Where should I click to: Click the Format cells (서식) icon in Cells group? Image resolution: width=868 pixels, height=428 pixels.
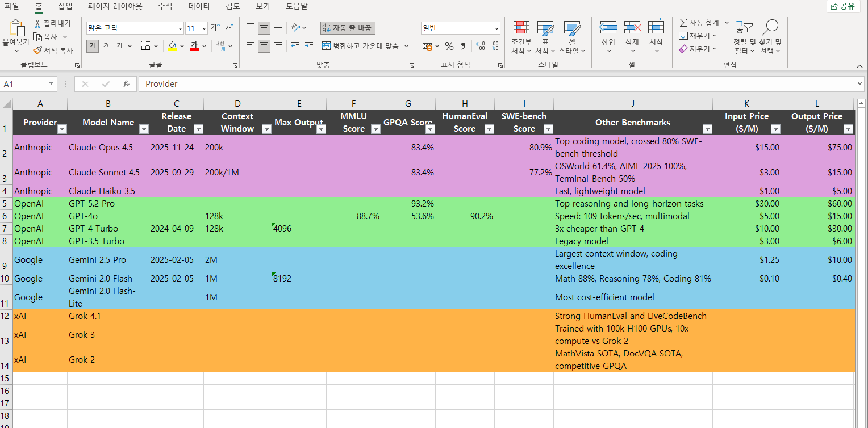click(656, 27)
